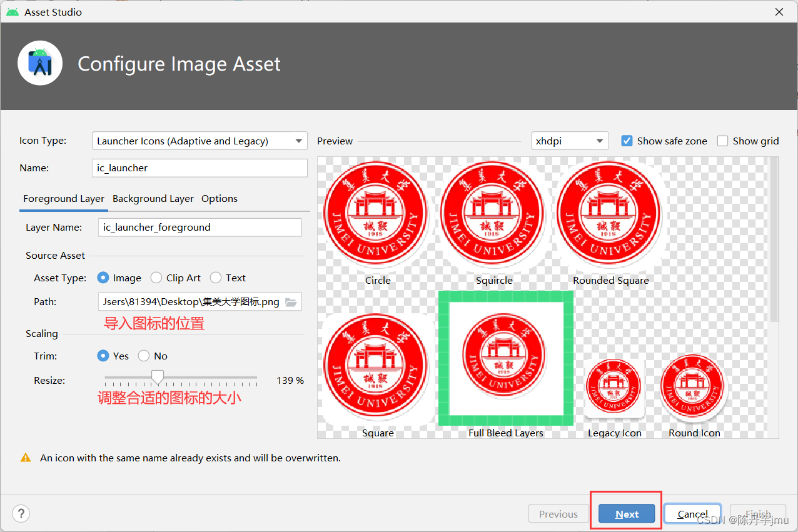Select Clip Art asset type

click(x=156, y=278)
